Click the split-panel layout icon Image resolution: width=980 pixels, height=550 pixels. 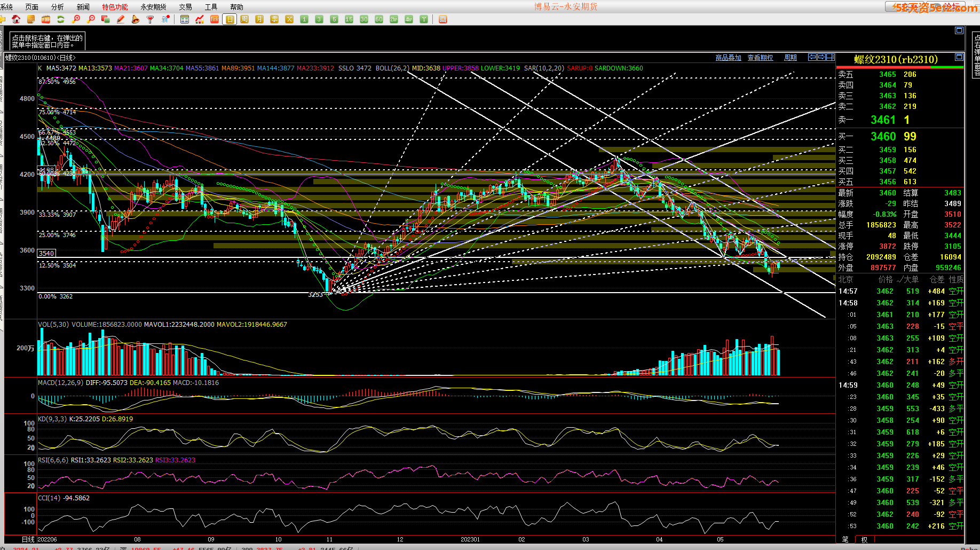[x=830, y=57]
